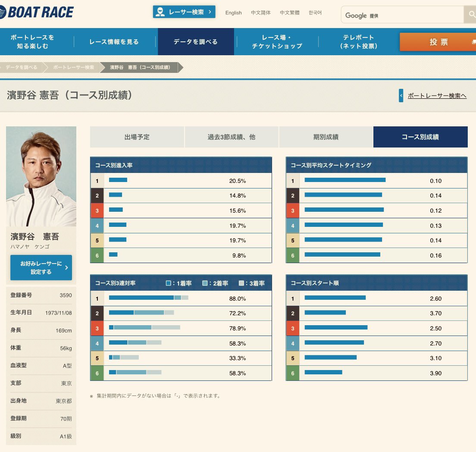Select the コース別成績 tab
476x452 pixels.
[420, 137]
